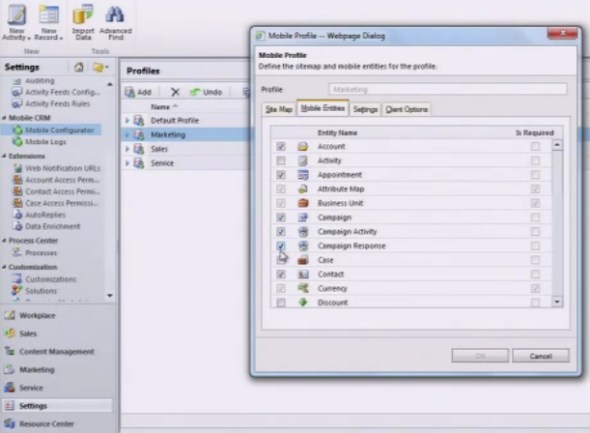Click the New Activity ribbon icon
This screenshot has height=433, width=590.
[x=17, y=22]
